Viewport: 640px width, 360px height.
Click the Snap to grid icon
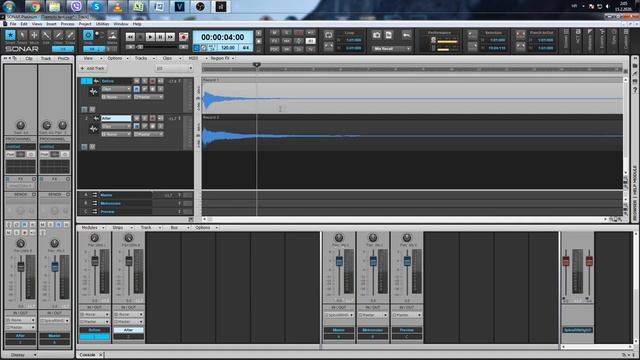(88, 35)
